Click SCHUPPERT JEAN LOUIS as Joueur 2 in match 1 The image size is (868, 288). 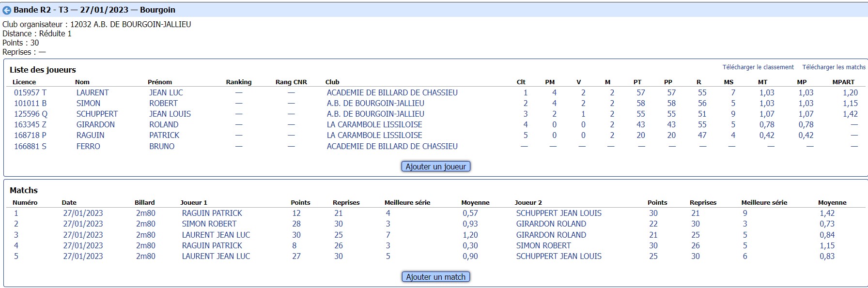coord(558,213)
